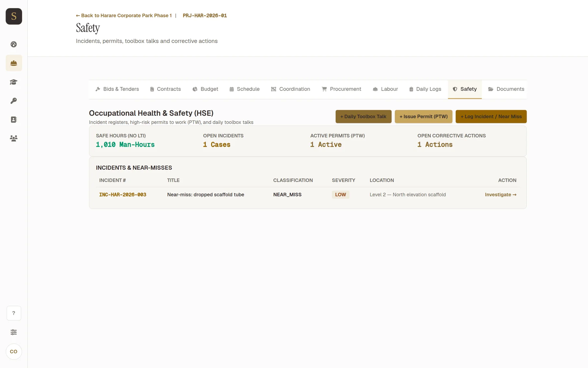Open the Schedule tab
Viewport: 588px width, 368px height.
pyautogui.click(x=244, y=89)
